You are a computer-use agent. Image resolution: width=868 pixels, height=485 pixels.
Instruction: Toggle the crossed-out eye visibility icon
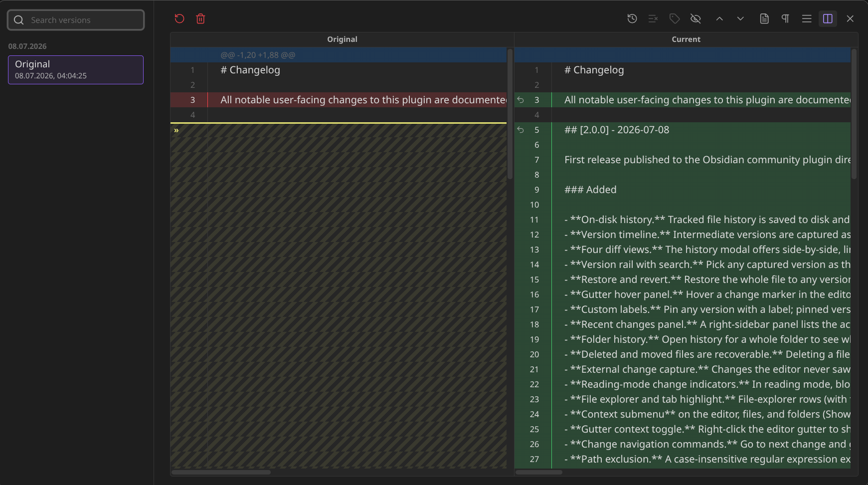click(695, 19)
